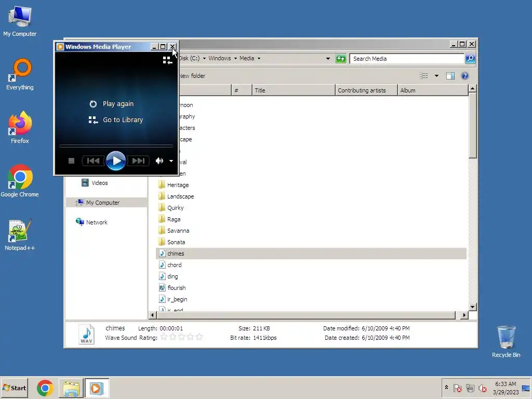Open volume dropdown arrow in Media Player
The width and height of the screenshot is (532, 399).
[171, 161]
